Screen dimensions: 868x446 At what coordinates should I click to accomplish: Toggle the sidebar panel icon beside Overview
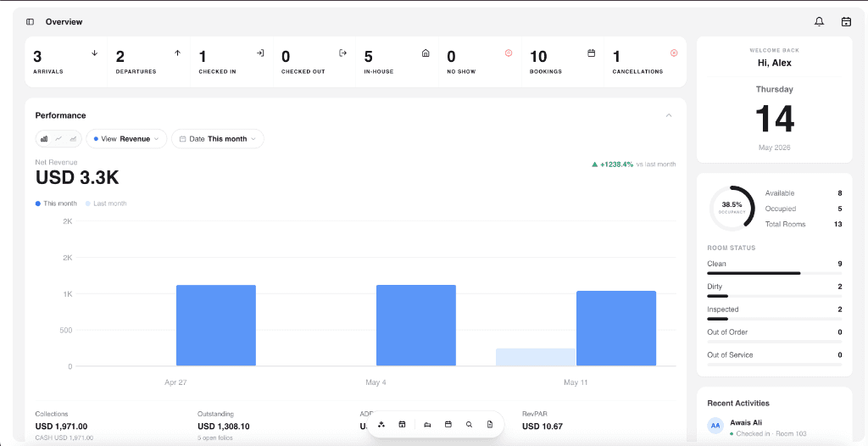tap(30, 22)
